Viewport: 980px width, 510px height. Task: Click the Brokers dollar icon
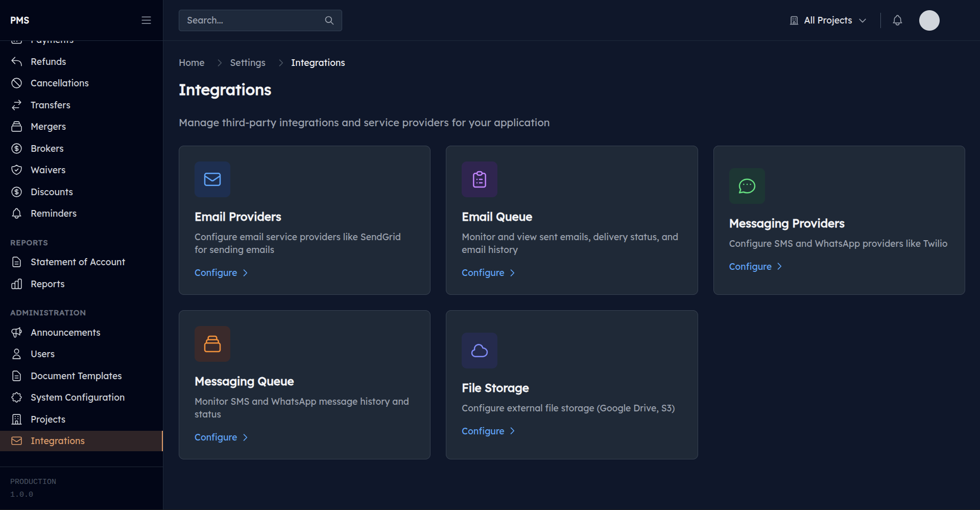click(x=16, y=148)
